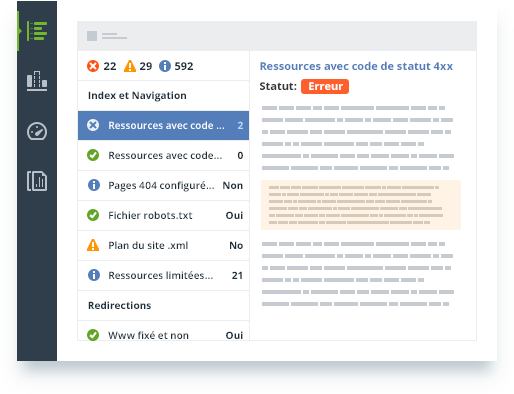This screenshot has width=514, height=394.
Task: Click the orange warning count icon
Action: click(x=130, y=66)
